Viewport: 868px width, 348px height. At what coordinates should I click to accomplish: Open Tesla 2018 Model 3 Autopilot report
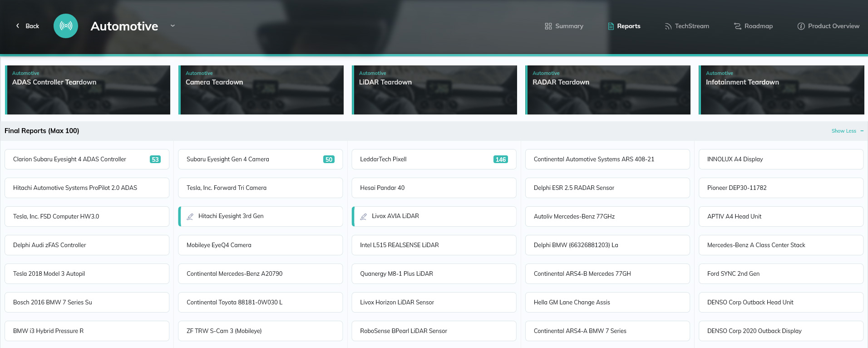[87, 273]
